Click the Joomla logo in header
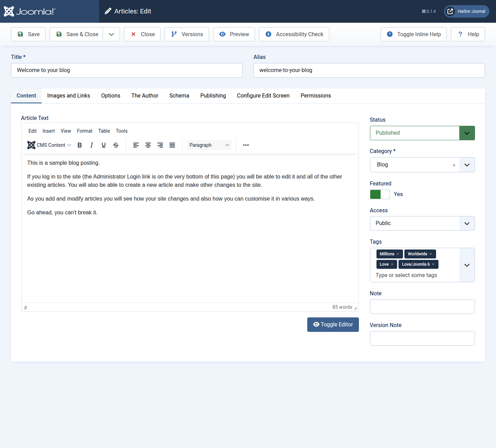Viewport: 496px width, 448px height. coord(30,11)
